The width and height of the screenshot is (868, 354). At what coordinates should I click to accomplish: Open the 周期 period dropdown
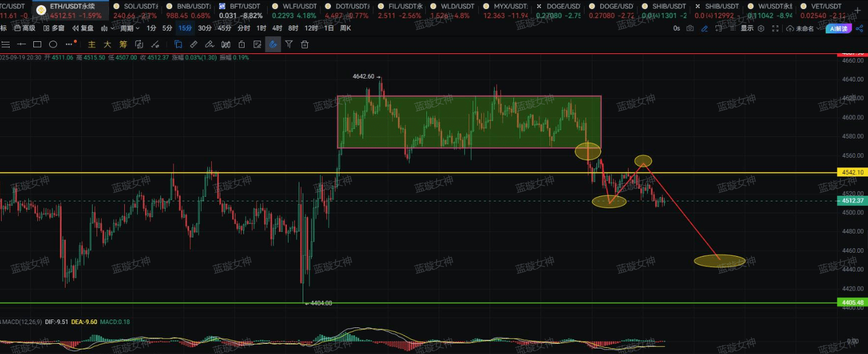click(130, 28)
